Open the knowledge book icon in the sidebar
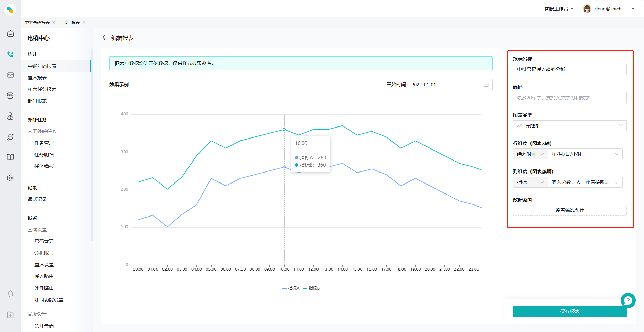This screenshot has height=332, width=644. click(x=10, y=157)
